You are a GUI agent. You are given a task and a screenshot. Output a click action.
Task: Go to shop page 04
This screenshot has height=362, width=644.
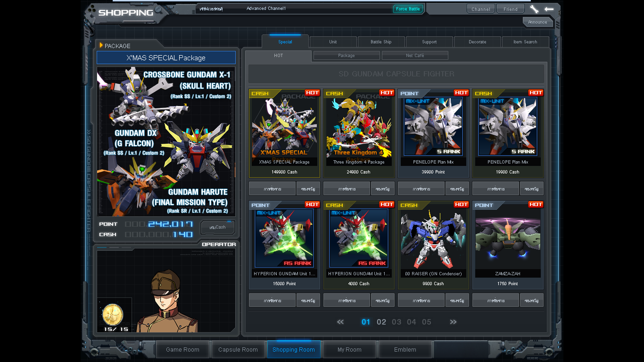tap(412, 322)
